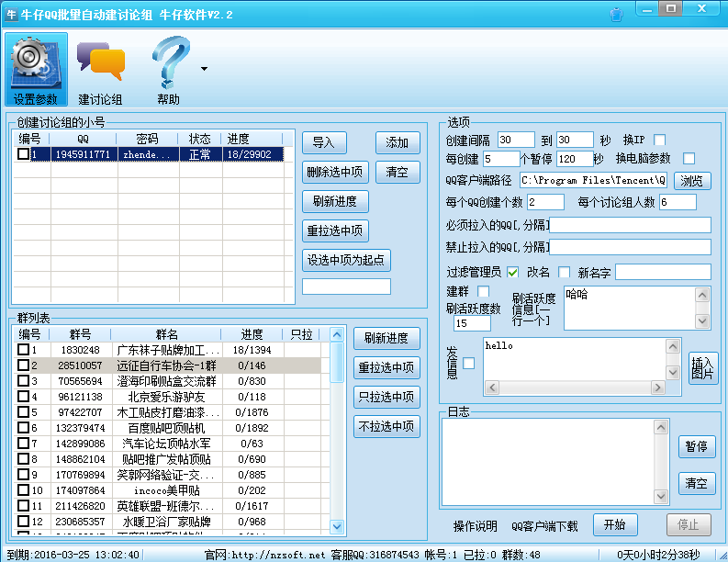
Task: Click the 导入 import button
Action: [x=324, y=142]
